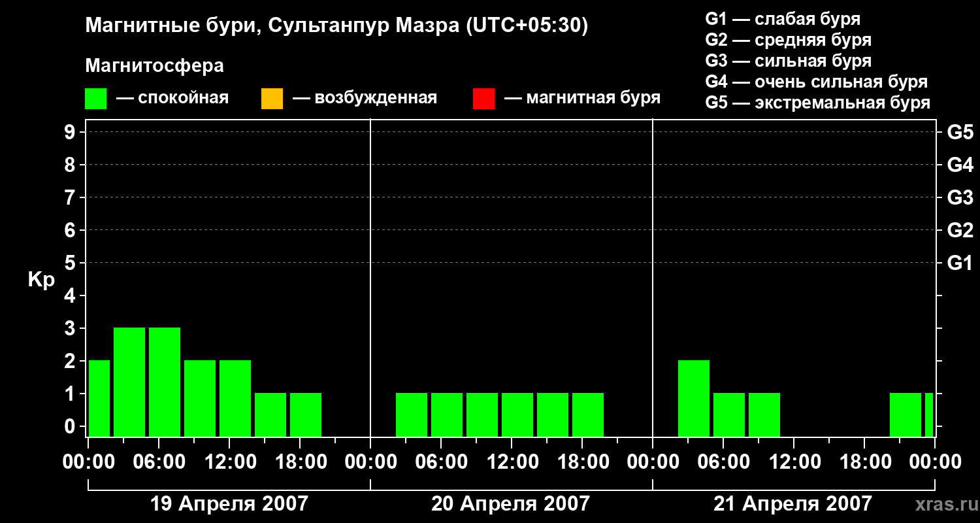Click the chart title 'Магнитные бури, Сультанпур Мазра'
The image size is (980, 523).
tap(271, 26)
